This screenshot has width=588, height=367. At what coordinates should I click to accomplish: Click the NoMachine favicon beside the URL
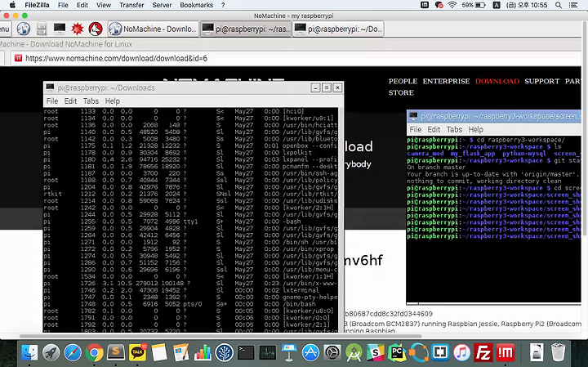coord(18,58)
